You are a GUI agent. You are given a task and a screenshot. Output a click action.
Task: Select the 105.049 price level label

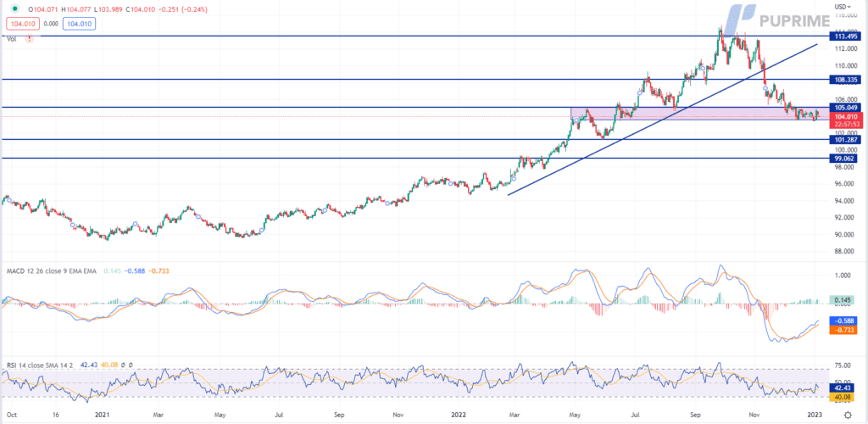[x=844, y=108]
